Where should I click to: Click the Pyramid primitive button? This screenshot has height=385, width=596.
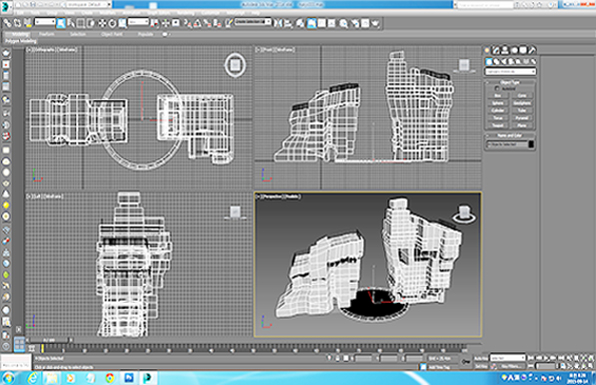coord(522,118)
